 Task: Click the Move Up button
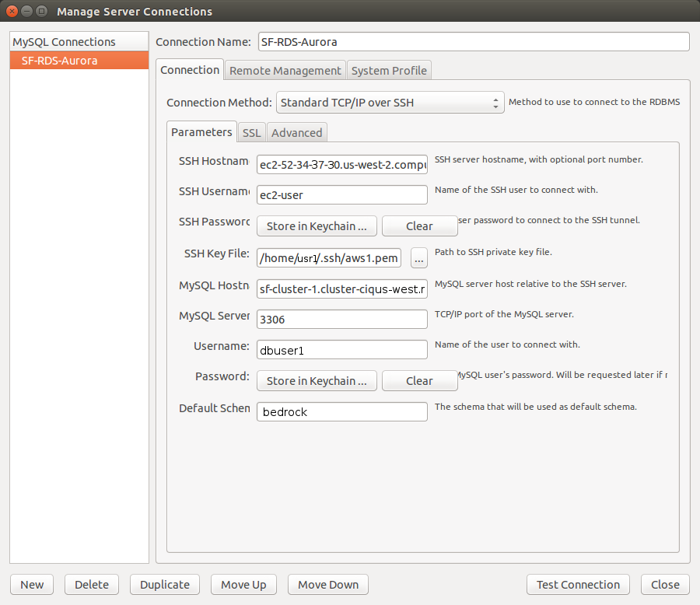pos(243,585)
